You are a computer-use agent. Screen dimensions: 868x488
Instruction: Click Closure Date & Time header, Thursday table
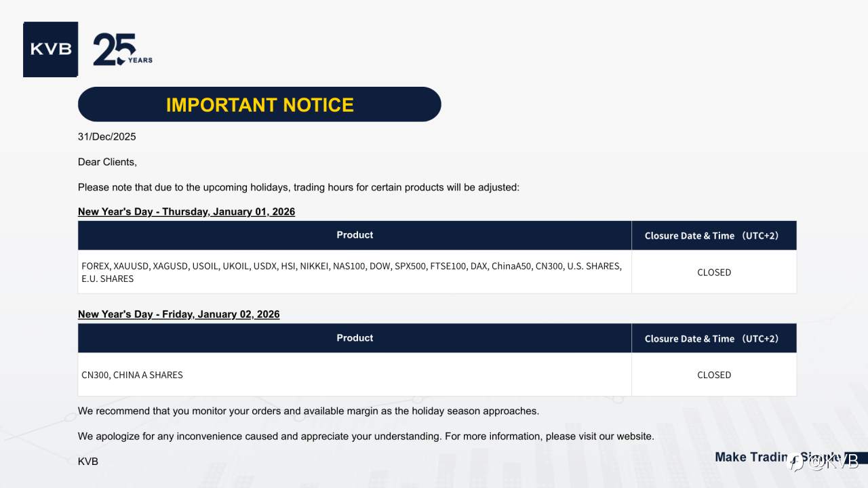coord(713,236)
